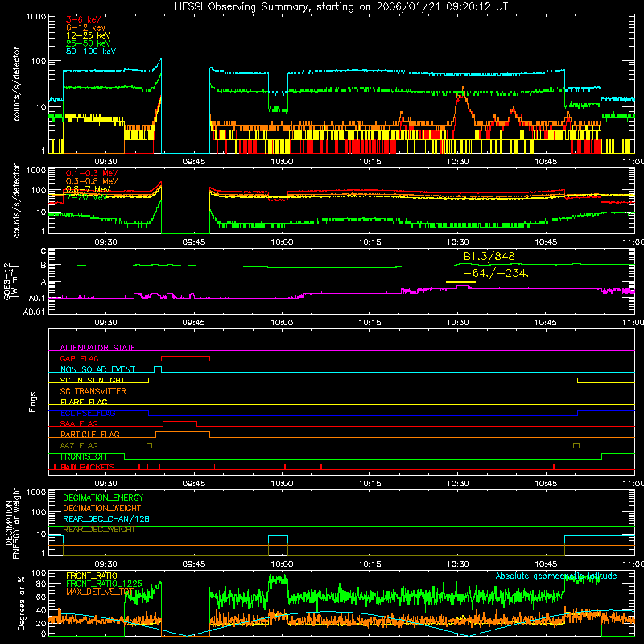
Task: Click the REAR_DEC_CHAN/128 legend label
Action: (106, 518)
